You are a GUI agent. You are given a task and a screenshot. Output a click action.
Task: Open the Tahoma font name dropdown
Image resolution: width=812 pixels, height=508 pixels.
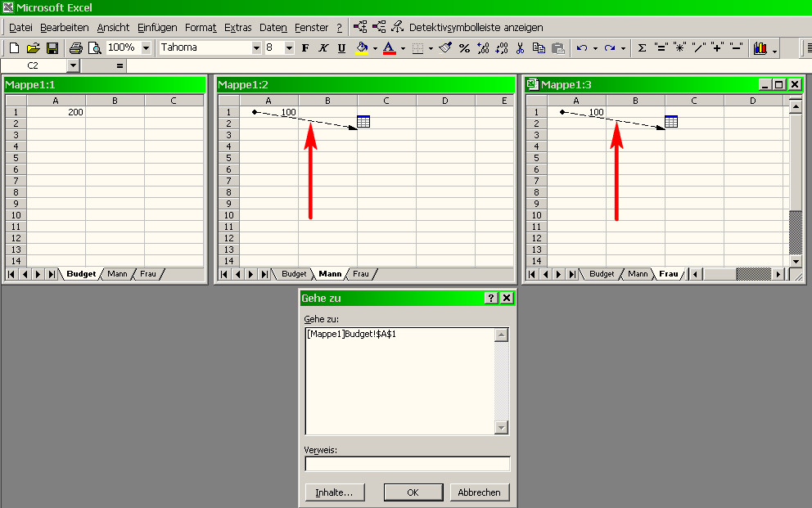pyautogui.click(x=256, y=48)
